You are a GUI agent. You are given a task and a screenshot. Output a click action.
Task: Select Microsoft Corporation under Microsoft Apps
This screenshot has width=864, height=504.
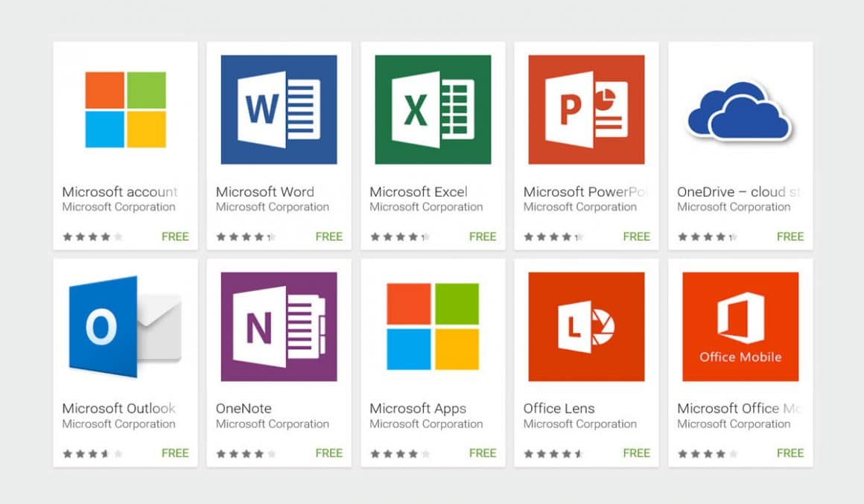click(426, 424)
